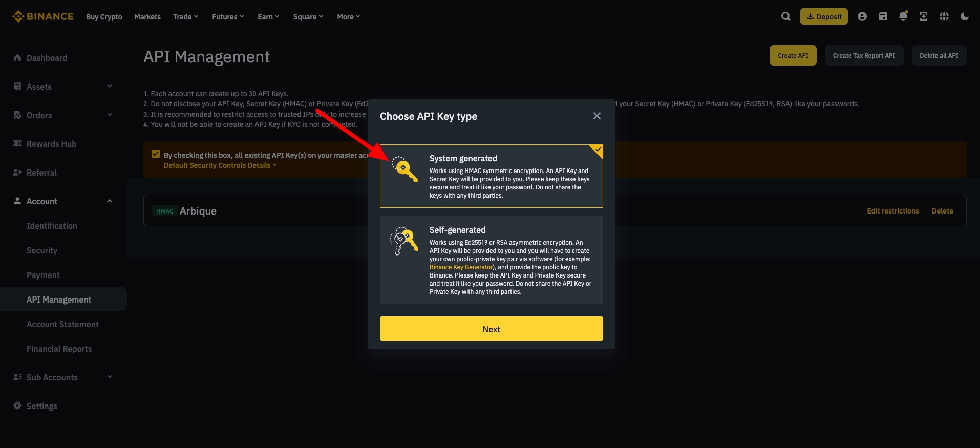The height and width of the screenshot is (448, 980).
Task: Open the user profile icon
Action: (x=862, y=16)
